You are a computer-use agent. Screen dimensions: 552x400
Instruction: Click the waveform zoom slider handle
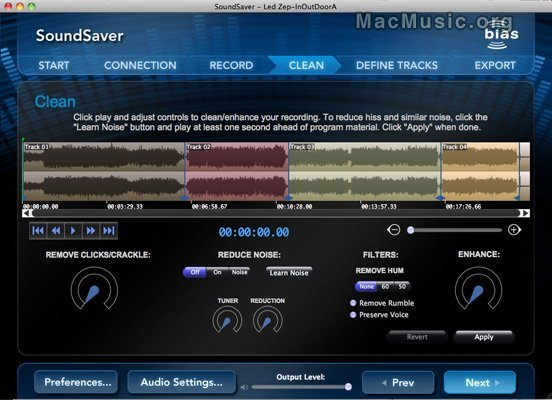coord(410,230)
